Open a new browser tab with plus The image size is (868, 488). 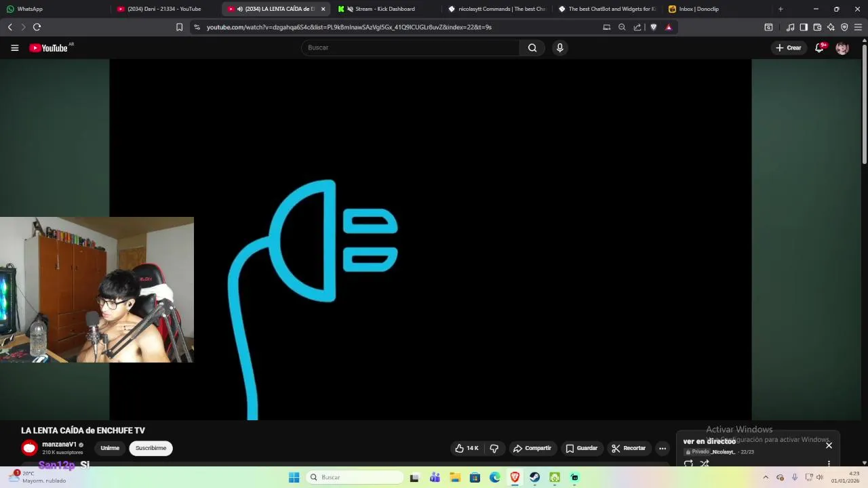pos(781,9)
